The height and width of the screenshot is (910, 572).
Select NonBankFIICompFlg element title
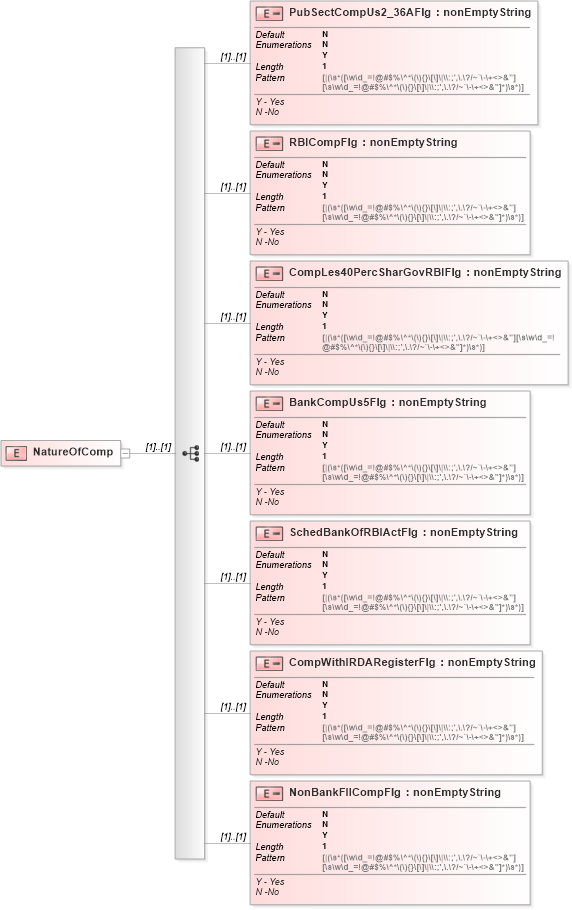[x=394, y=792]
